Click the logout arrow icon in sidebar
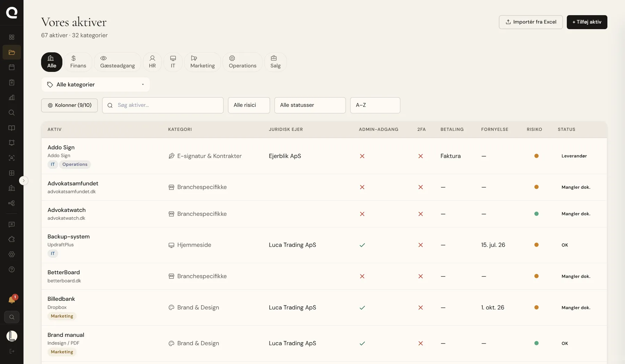The width and height of the screenshot is (625, 364). click(11, 351)
